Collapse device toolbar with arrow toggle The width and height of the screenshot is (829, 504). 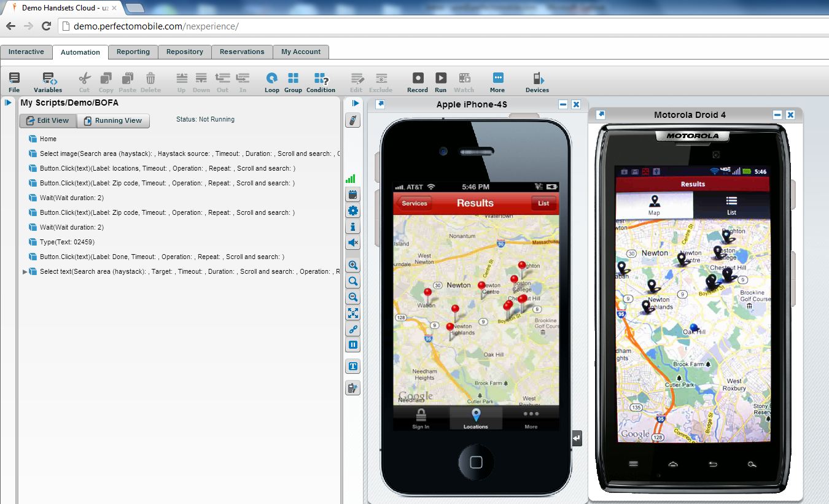(x=356, y=103)
